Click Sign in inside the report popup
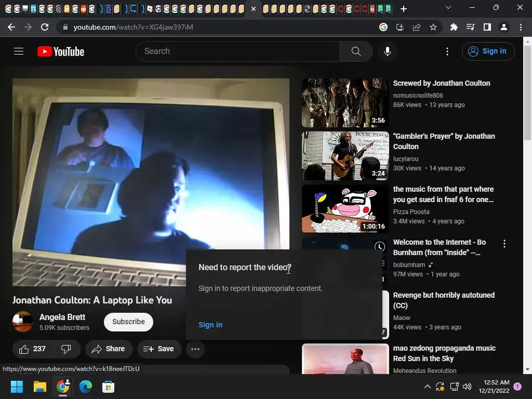 click(x=210, y=325)
